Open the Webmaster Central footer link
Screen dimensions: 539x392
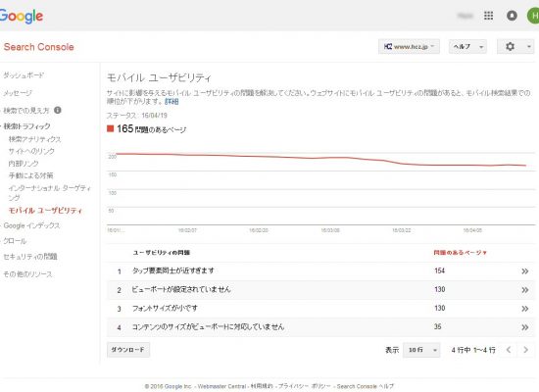[221, 386]
